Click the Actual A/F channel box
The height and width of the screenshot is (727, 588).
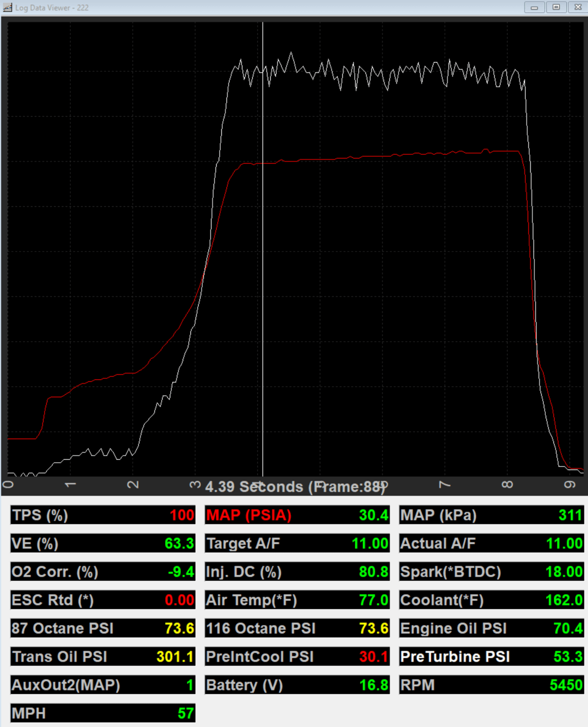click(x=492, y=543)
